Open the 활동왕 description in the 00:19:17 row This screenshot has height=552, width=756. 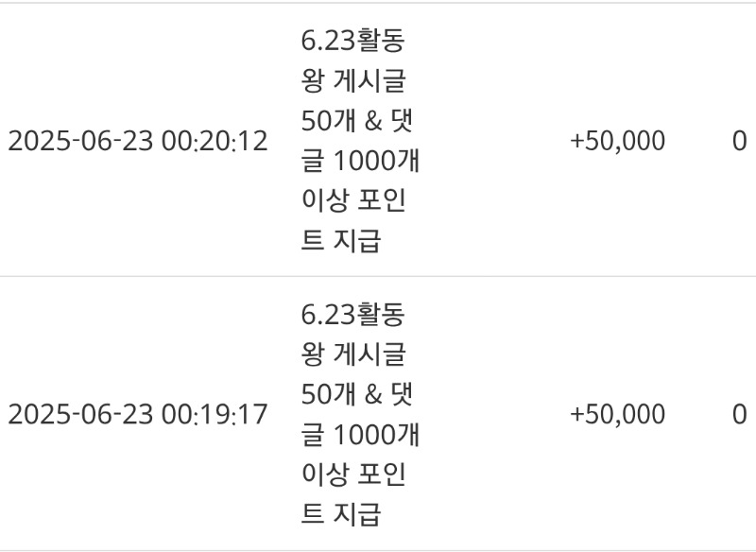click(359, 415)
